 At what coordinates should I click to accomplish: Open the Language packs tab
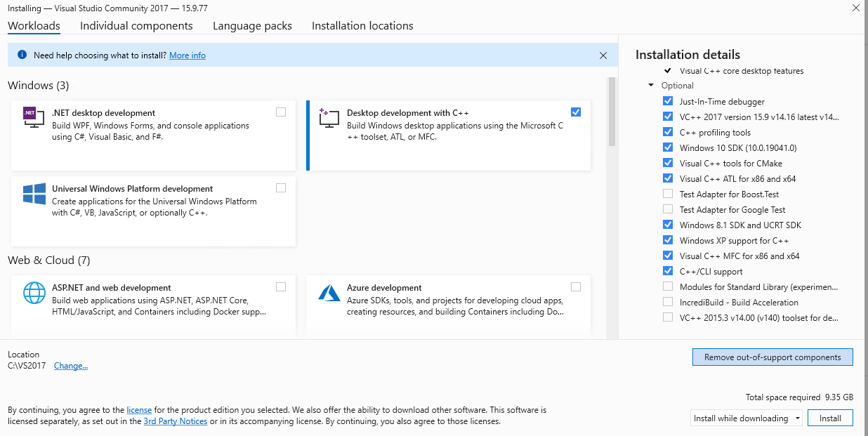[x=252, y=25]
